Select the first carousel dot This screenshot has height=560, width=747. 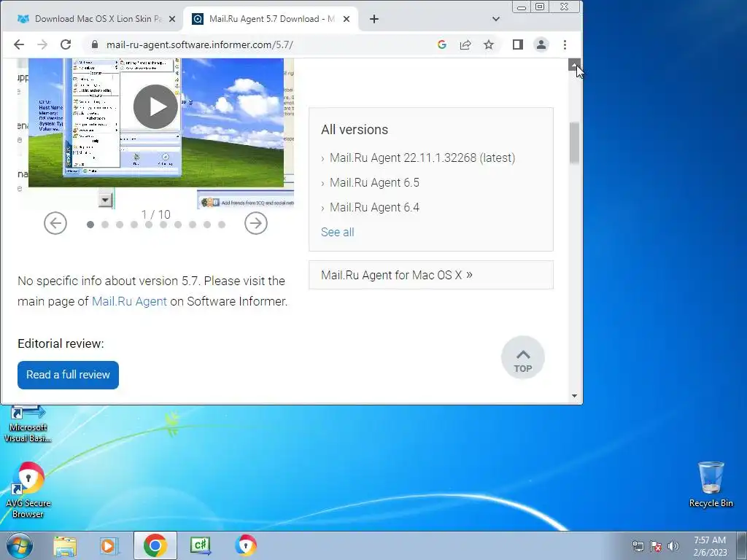(90, 225)
